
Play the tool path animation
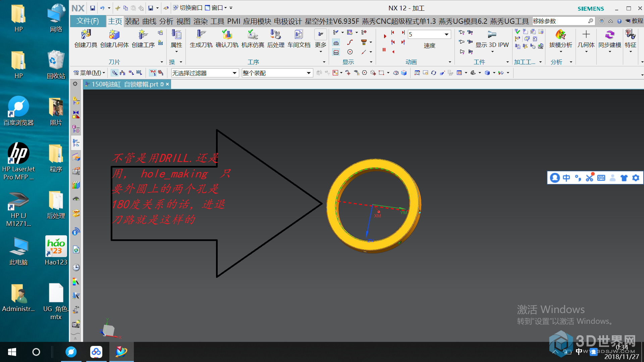tap(385, 37)
